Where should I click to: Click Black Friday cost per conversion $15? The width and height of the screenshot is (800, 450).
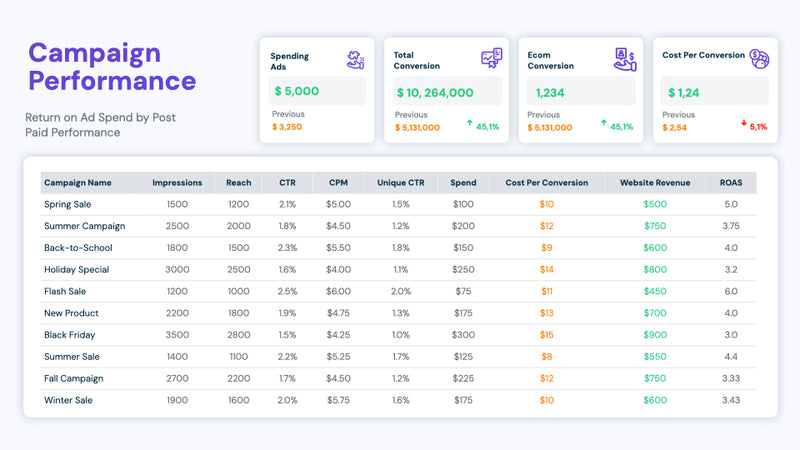[546, 335]
